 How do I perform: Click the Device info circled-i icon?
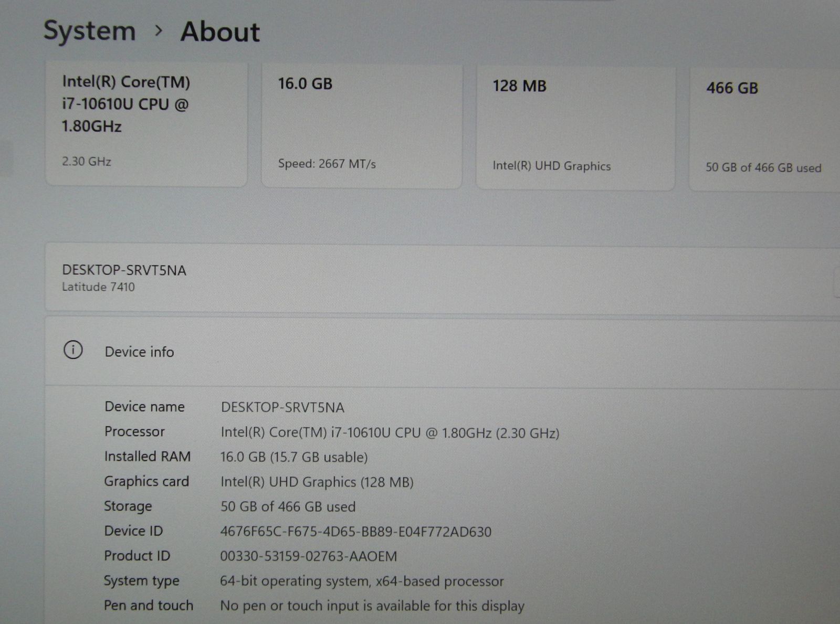tap(73, 350)
